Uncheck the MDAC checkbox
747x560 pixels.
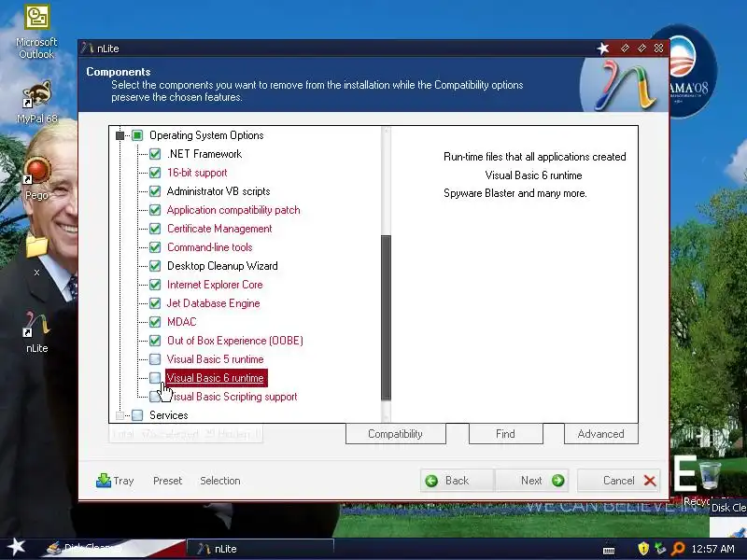click(x=155, y=322)
